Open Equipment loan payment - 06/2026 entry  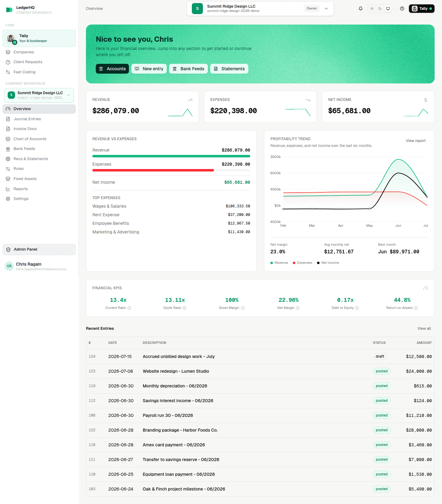(x=260, y=474)
